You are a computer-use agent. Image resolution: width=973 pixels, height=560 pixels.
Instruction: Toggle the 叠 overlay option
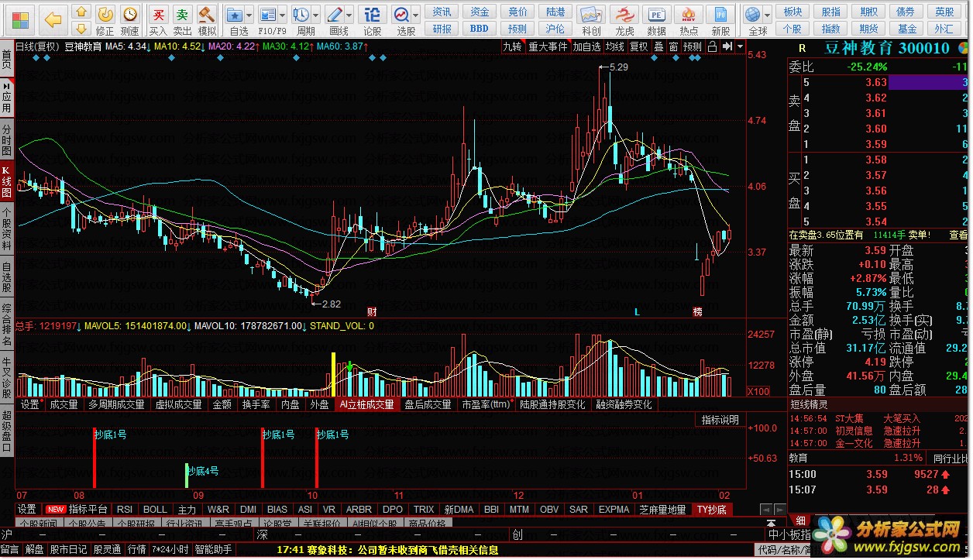click(658, 46)
